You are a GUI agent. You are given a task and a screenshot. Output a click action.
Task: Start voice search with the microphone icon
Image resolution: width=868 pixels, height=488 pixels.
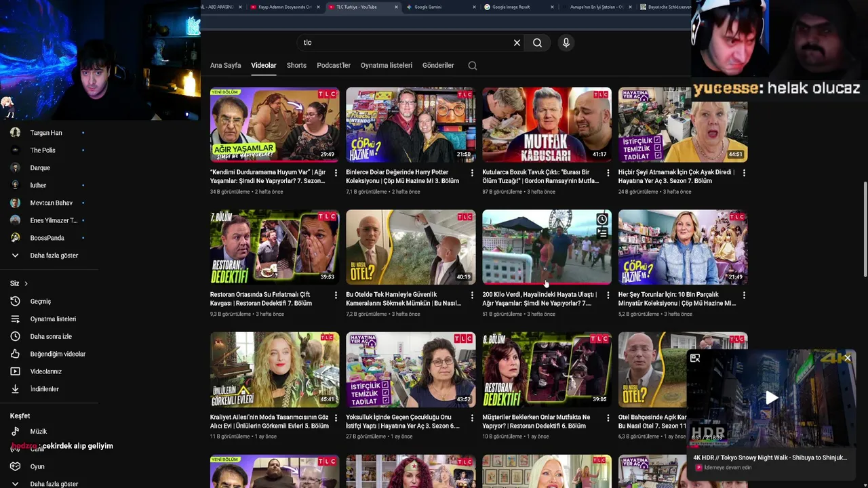[x=566, y=43]
